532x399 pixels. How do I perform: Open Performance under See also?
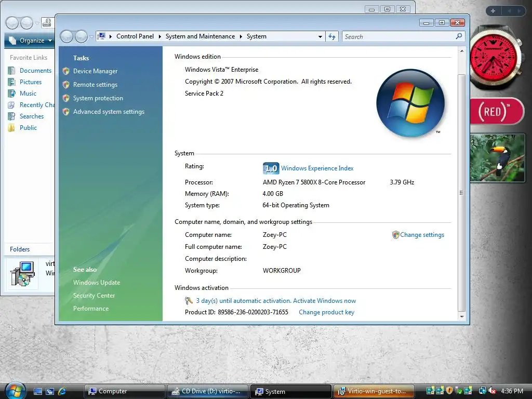91,309
